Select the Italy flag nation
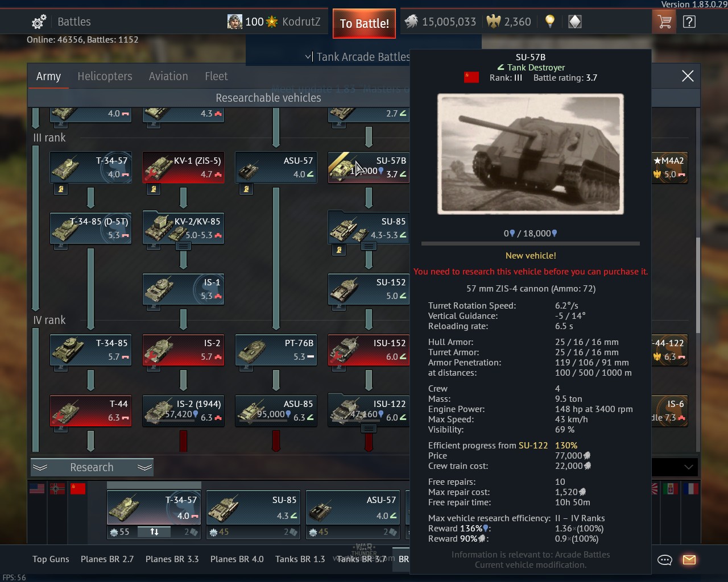 click(671, 489)
